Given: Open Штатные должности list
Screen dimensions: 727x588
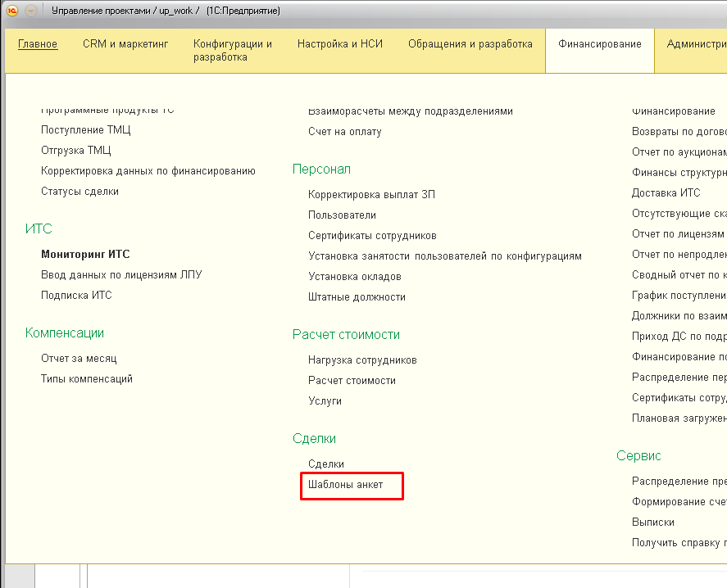Looking at the screenshot, I should coord(357,297).
